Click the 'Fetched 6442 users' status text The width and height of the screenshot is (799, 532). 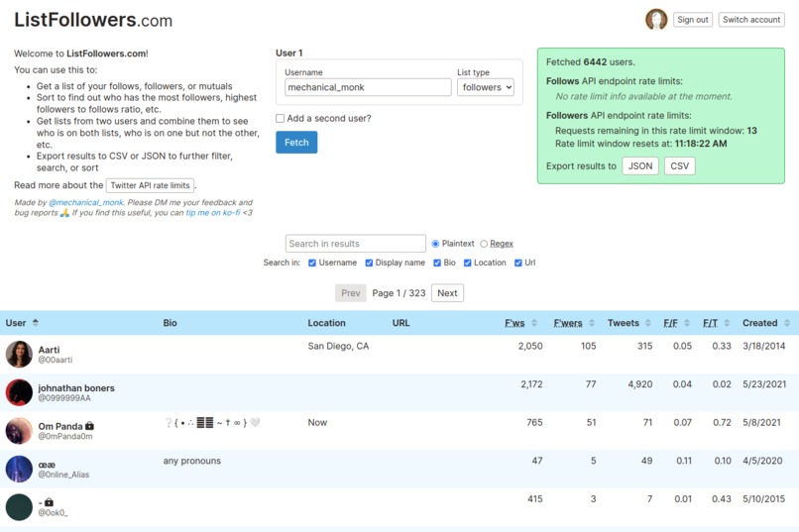(x=591, y=62)
